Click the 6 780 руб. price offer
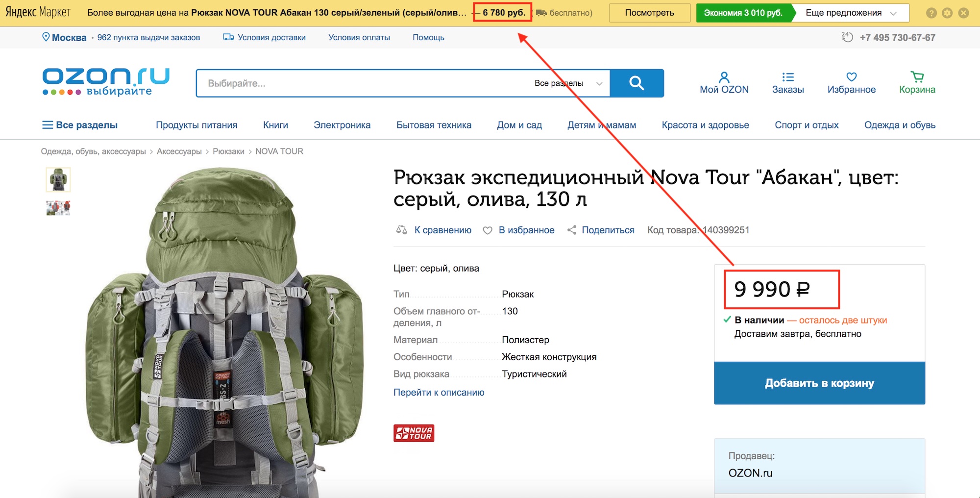Screen dimensions: 980x498 [x=503, y=13]
